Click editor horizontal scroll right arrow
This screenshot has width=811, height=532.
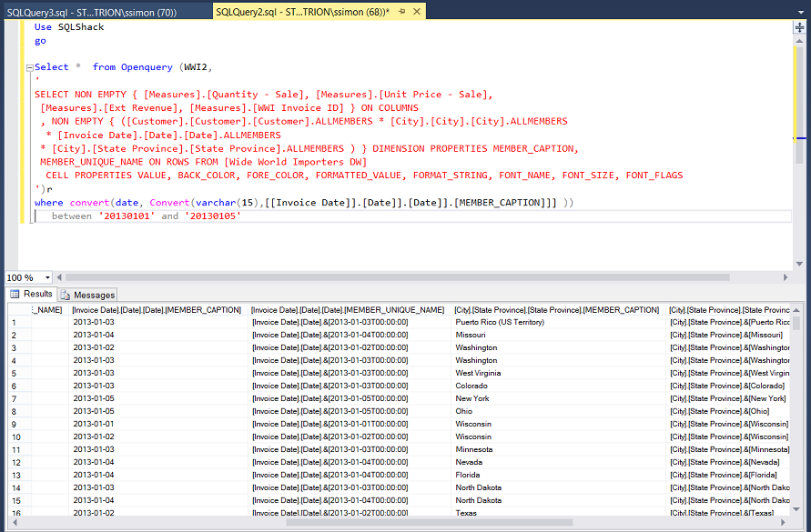pos(786,277)
